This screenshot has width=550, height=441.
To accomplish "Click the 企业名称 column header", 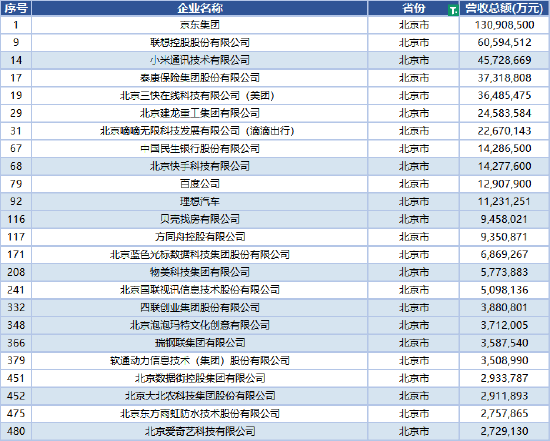I will point(200,8).
